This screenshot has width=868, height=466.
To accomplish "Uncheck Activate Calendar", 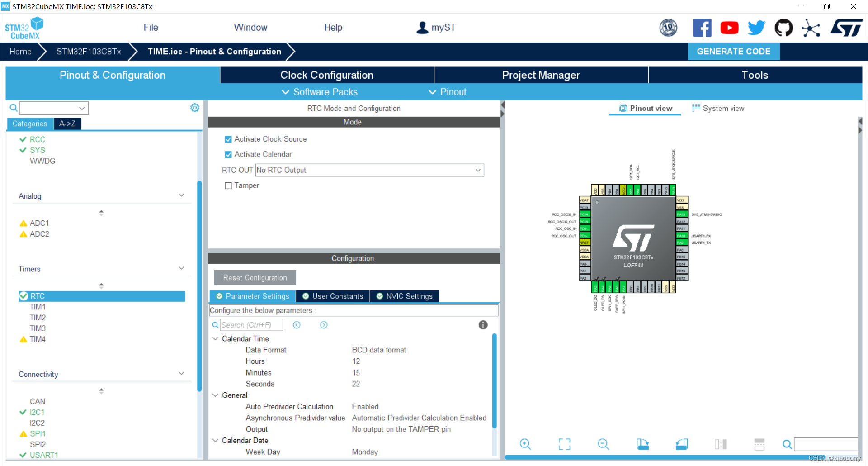I will [x=228, y=155].
